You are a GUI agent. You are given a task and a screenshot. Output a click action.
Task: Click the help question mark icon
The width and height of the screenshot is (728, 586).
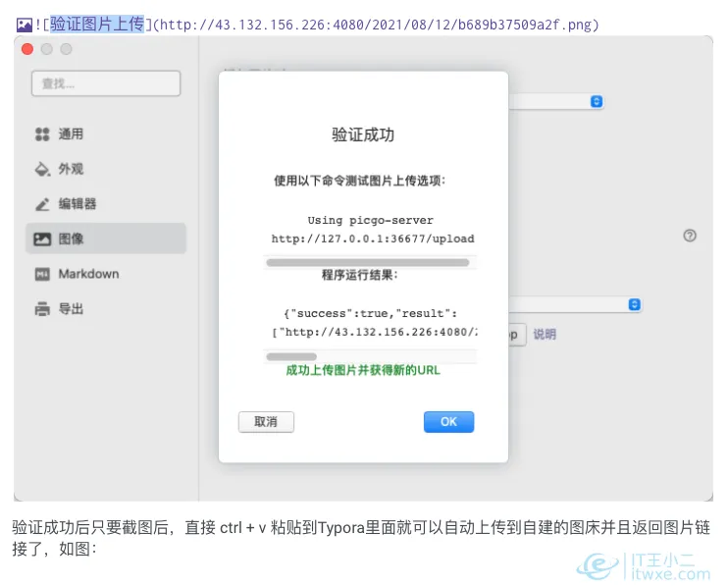(x=690, y=236)
